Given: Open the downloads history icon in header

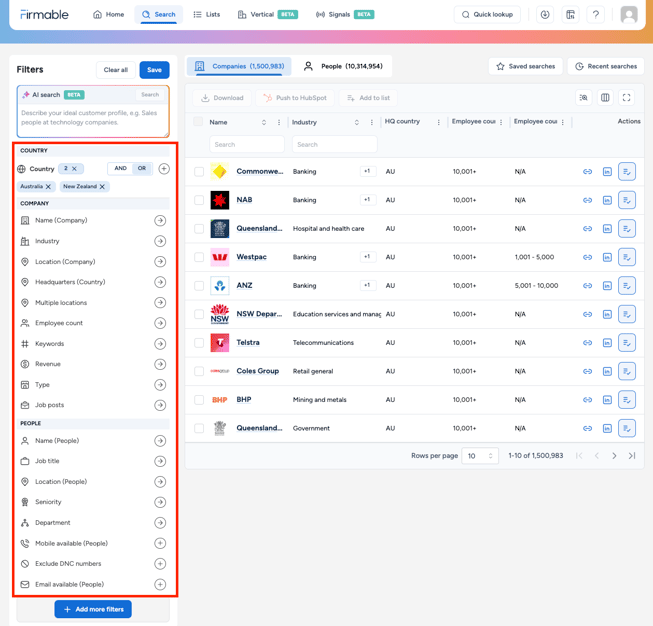Looking at the screenshot, I should tap(545, 15).
